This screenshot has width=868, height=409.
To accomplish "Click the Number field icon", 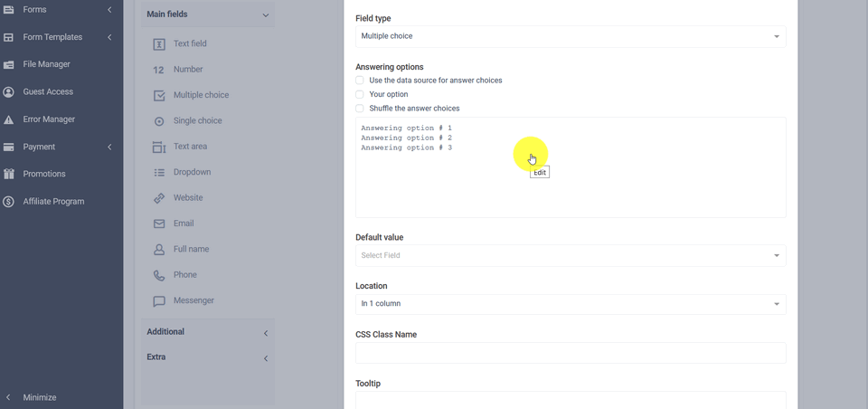I will click(158, 70).
